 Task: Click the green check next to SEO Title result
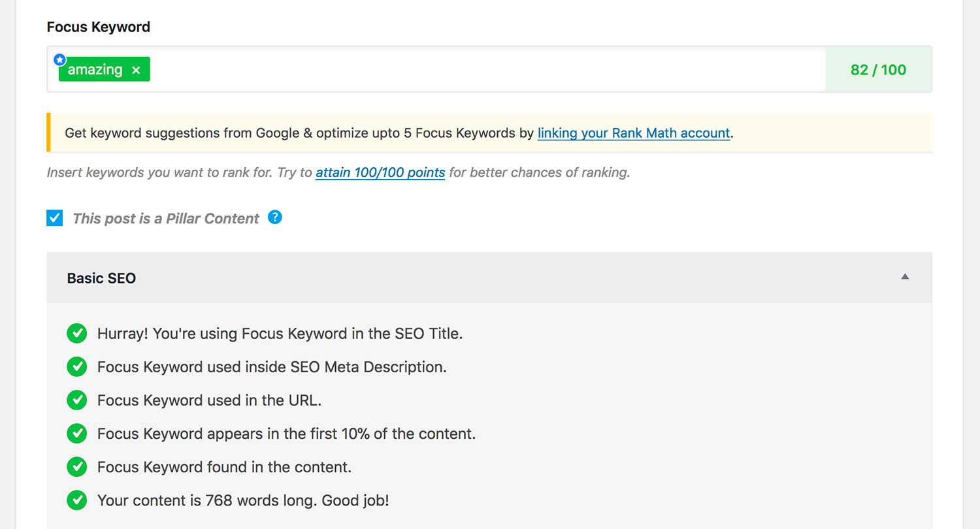[77, 333]
